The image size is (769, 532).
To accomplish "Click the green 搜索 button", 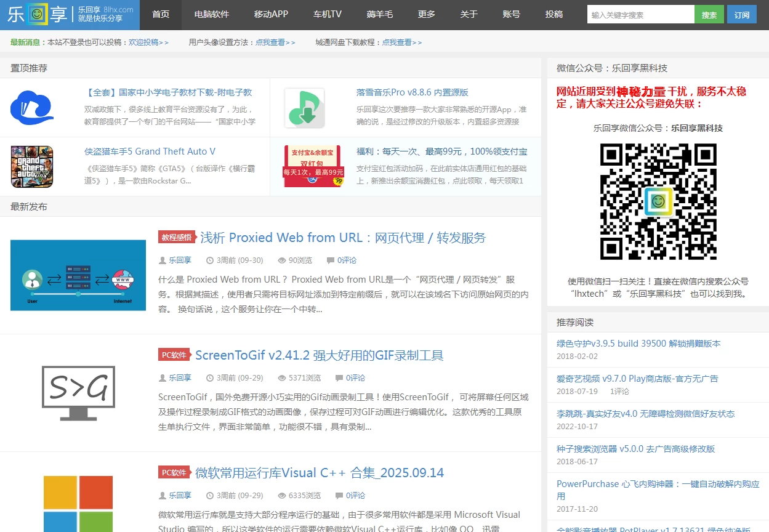I will [x=709, y=15].
